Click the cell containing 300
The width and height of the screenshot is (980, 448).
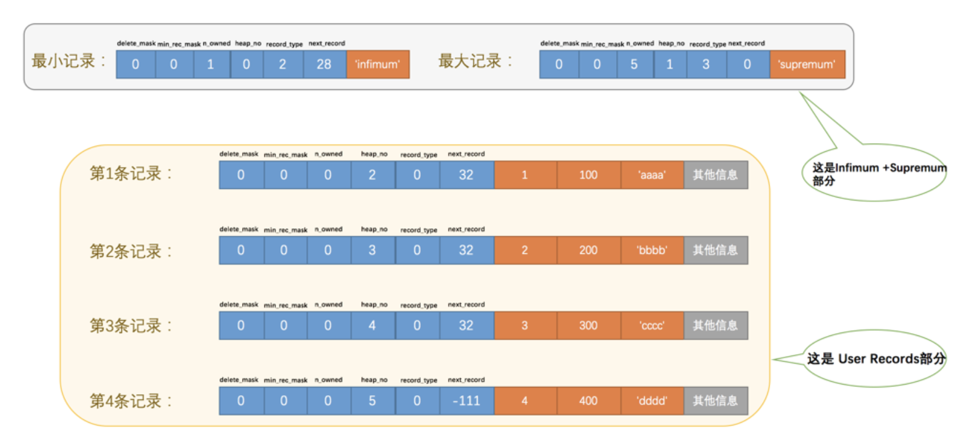tap(588, 326)
